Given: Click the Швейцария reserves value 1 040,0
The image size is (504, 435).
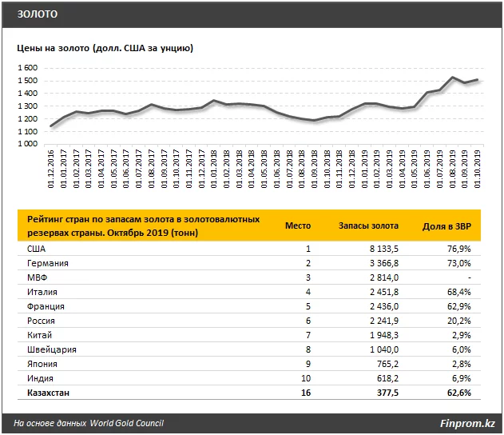Looking at the screenshot, I should 382,349.
